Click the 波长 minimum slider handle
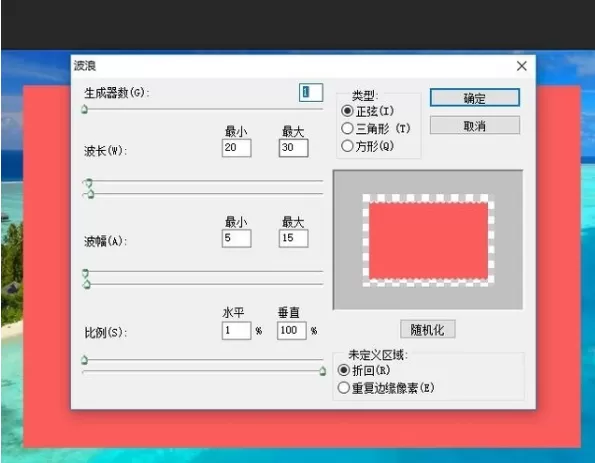 (88, 183)
